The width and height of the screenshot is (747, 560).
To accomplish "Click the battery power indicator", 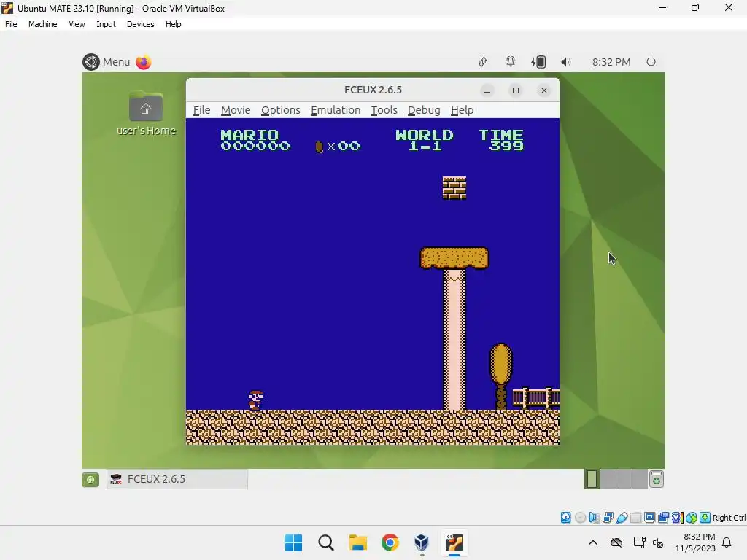I will click(x=538, y=62).
